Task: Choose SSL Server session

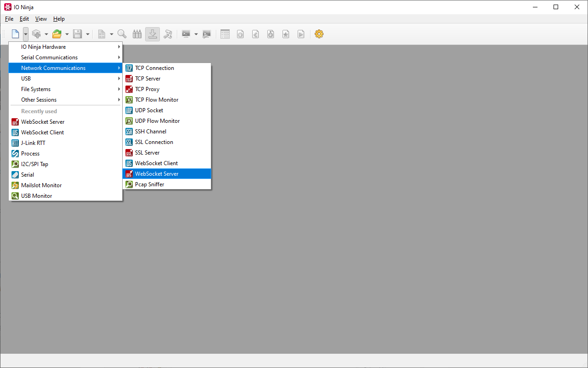Action: coord(167,153)
